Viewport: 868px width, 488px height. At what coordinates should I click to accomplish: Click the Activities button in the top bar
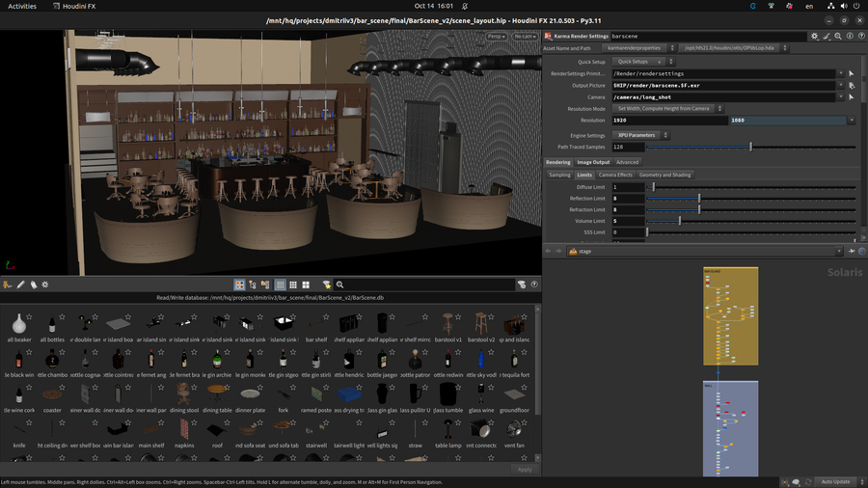coord(21,6)
